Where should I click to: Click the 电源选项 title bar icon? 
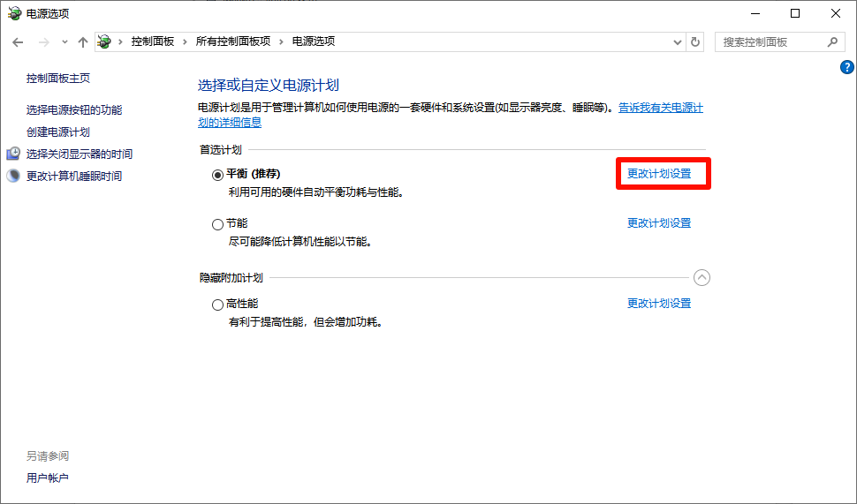[x=14, y=13]
